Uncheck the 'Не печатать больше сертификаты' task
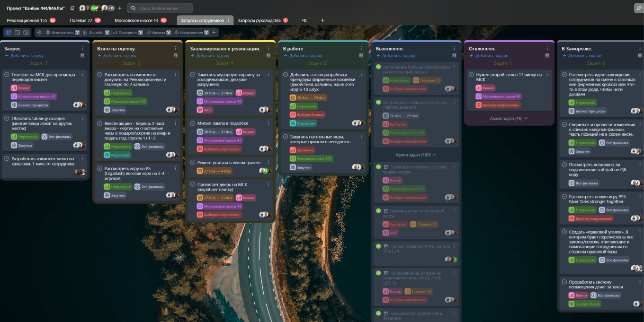644x322 pixels. 378,67
